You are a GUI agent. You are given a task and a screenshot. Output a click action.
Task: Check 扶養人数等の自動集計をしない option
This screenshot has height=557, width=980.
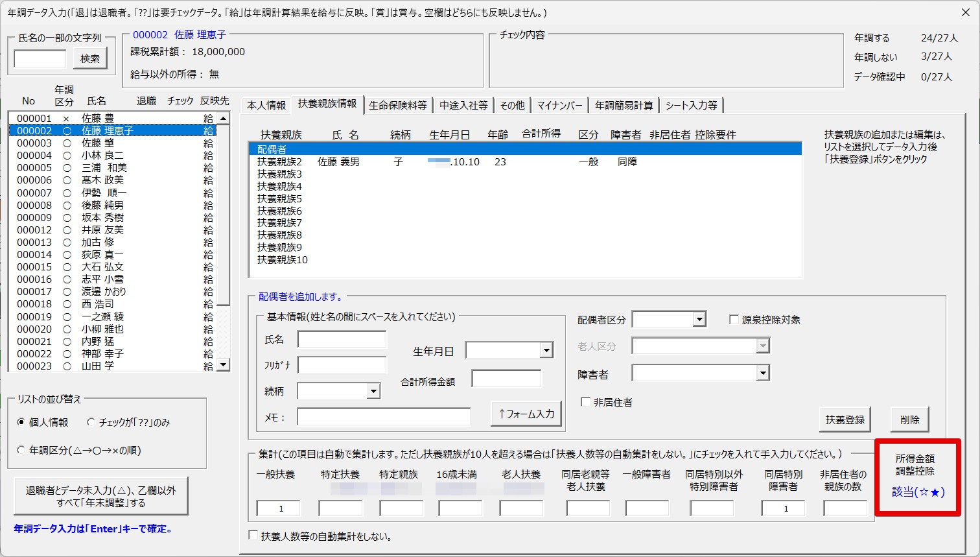[x=254, y=536]
